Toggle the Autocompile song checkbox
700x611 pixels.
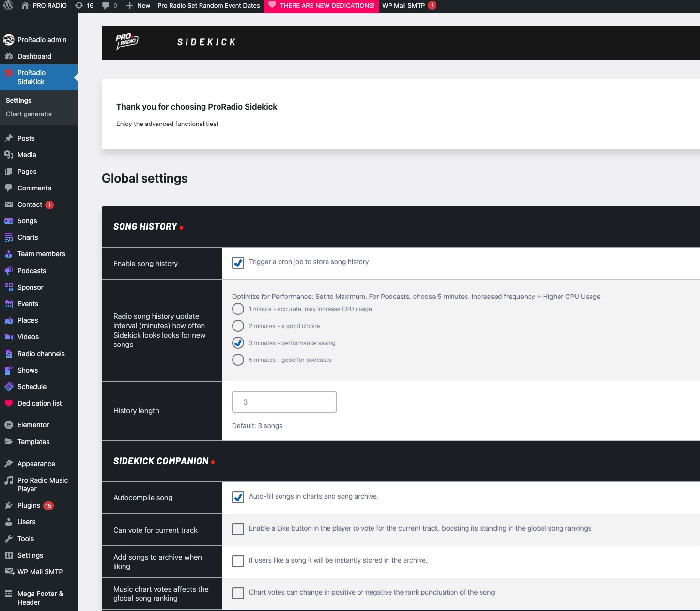[238, 497]
